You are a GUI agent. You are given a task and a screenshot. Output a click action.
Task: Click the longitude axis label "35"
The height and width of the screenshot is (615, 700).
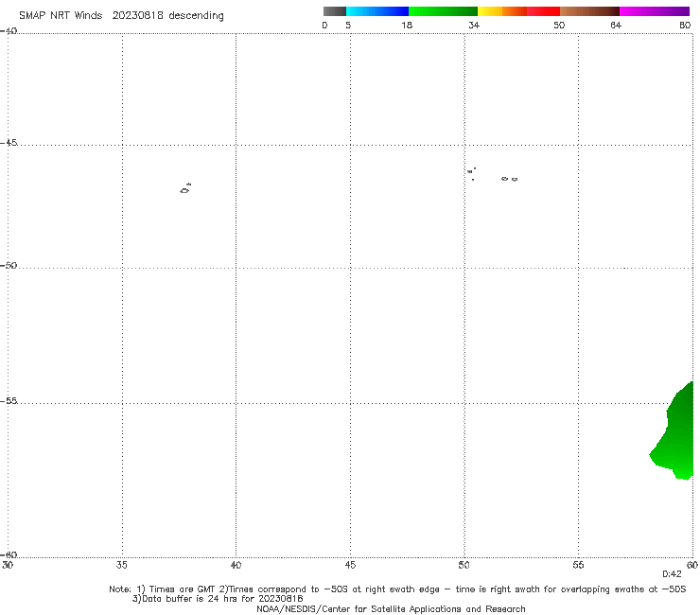point(122,565)
